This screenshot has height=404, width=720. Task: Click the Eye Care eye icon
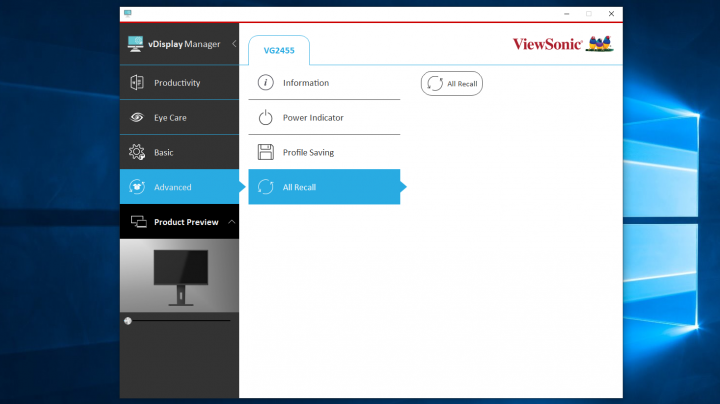137,118
